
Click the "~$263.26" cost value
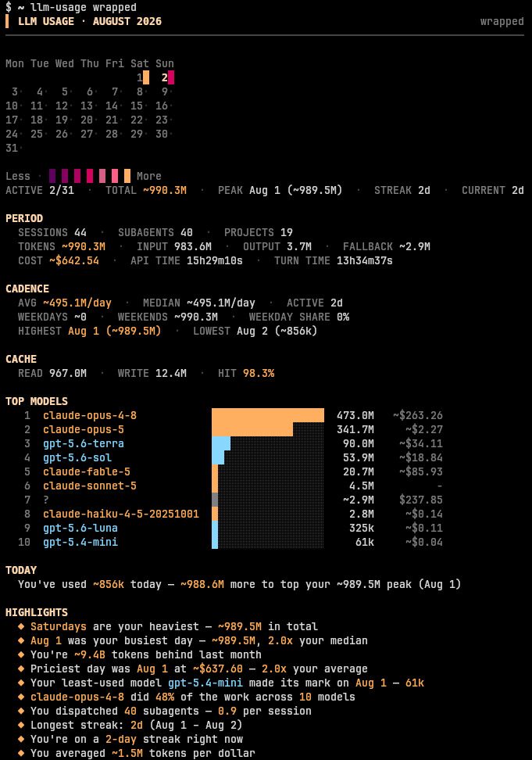coord(418,415)
